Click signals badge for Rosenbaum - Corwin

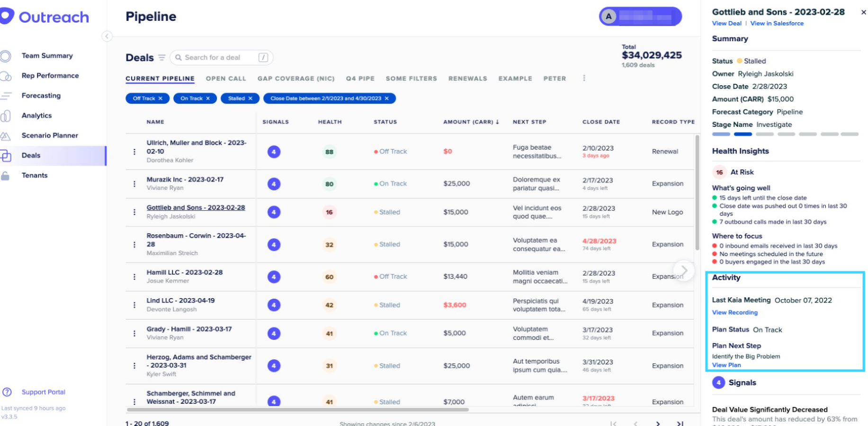coord(274,244)
